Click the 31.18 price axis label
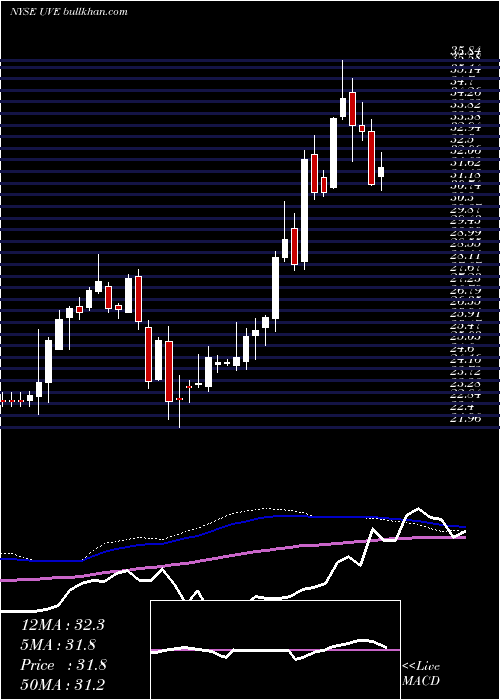 466,175
